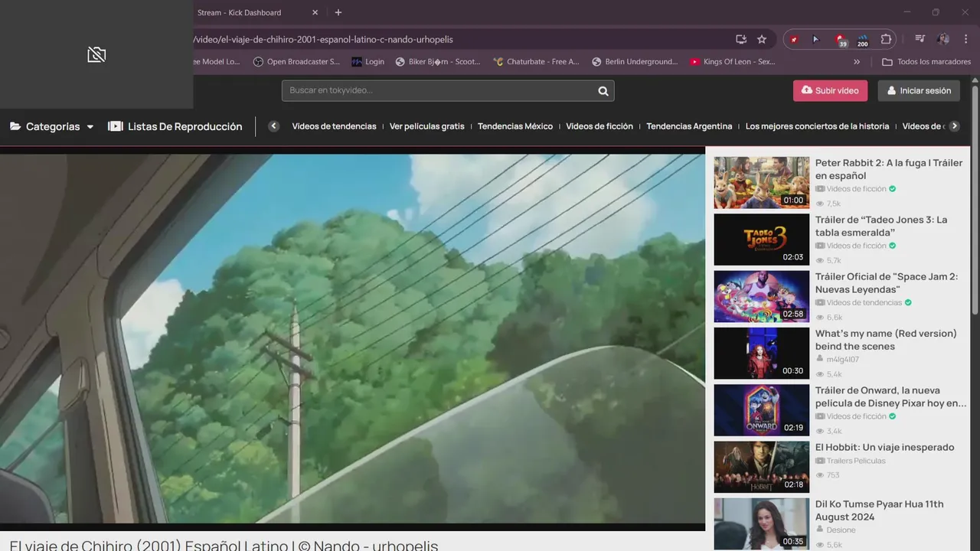Open Trailers Peliculas channel link

tap(856, 461)
